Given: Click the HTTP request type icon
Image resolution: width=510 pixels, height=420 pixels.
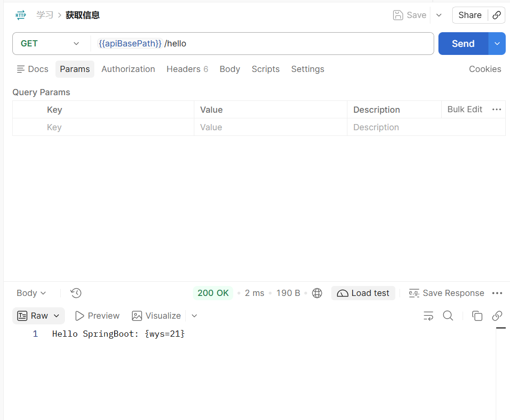Looking at the screenshot, I should (x=20, y=15).
